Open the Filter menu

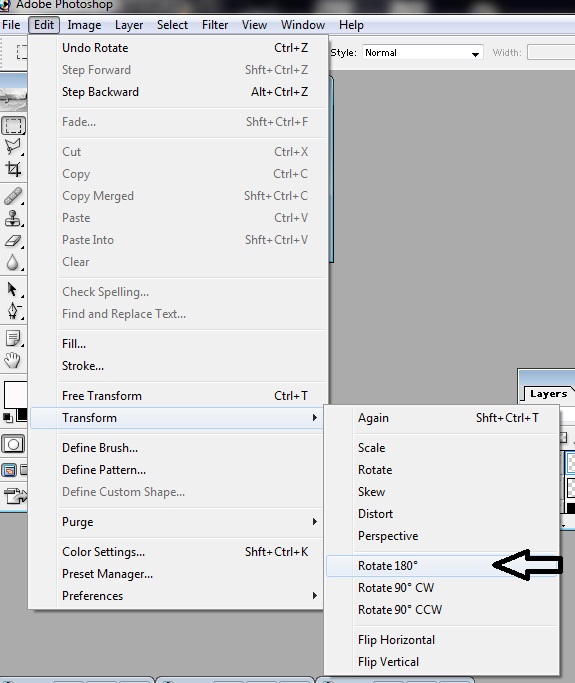click(x=215, y=25)
